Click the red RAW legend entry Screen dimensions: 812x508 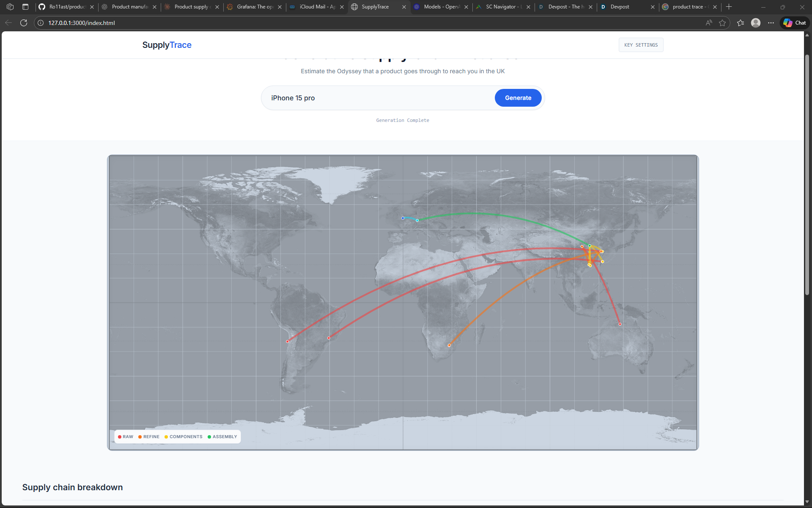pos(126,436)
